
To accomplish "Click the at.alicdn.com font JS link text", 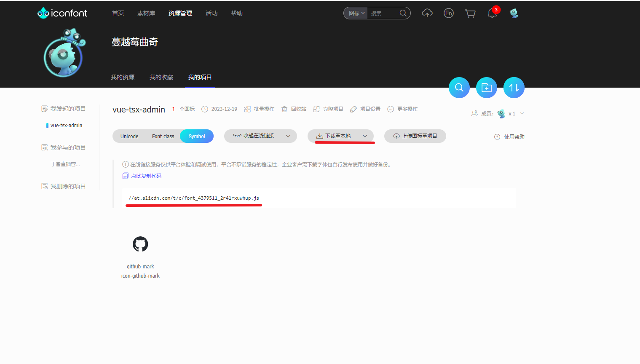I will coord(194,198).
